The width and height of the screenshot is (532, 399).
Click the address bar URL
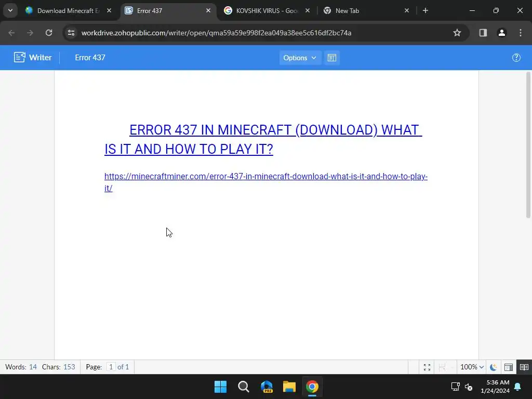pyautogui.click(x=216, y=33)
